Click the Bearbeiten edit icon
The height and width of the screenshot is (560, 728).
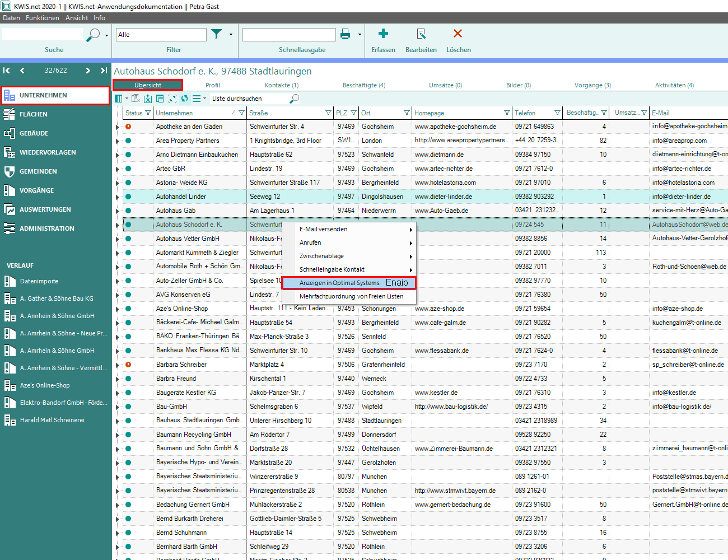pos(421,34)
